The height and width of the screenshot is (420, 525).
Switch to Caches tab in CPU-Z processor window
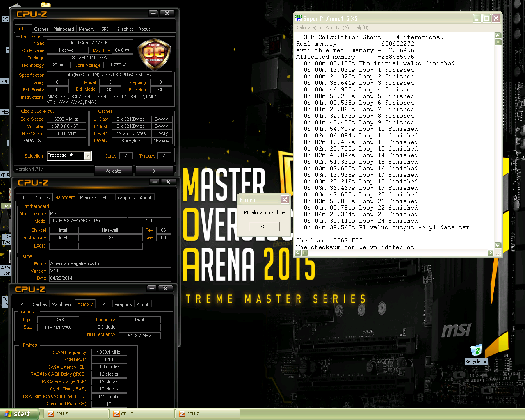41,29
